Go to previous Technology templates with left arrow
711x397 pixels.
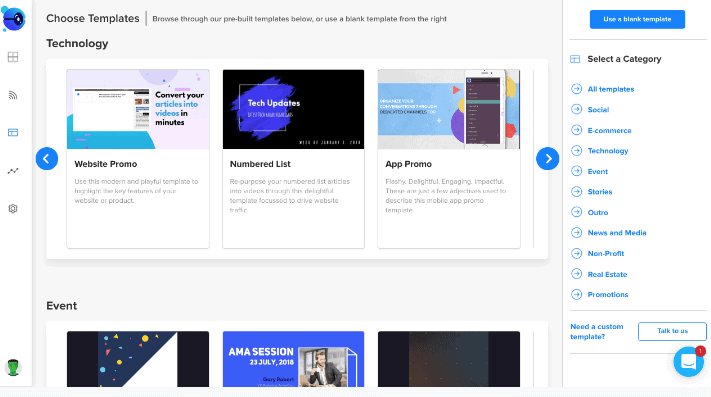[x=47, y=159]
